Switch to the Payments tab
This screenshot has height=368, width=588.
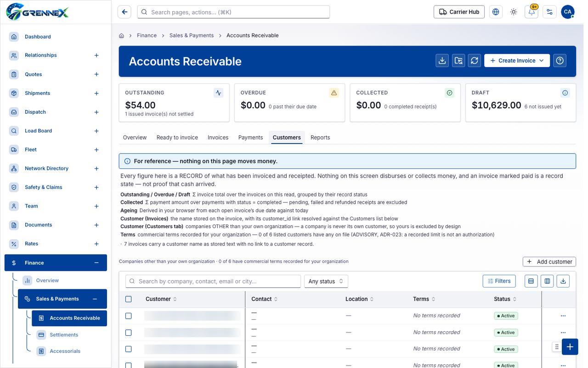[251, 138]
